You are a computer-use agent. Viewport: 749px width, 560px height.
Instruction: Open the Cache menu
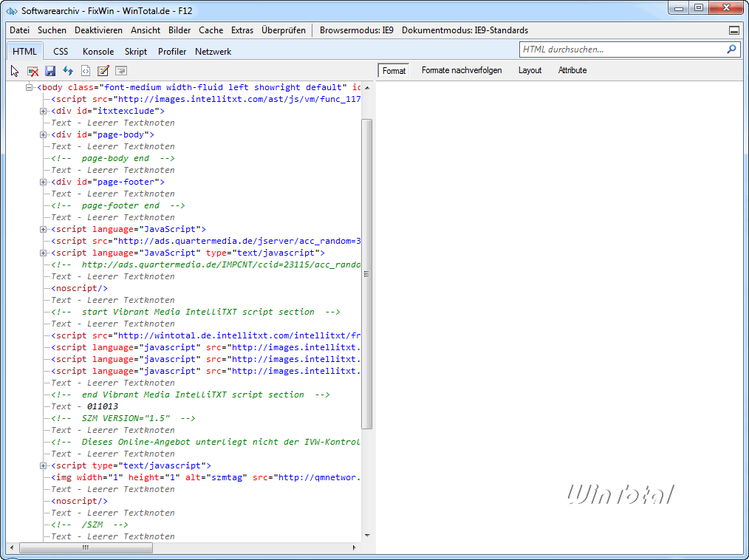pos(211,30)
